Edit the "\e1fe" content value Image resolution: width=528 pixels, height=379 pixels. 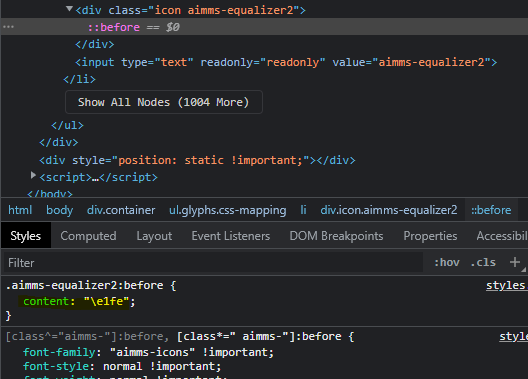click(x=106, y=301)
